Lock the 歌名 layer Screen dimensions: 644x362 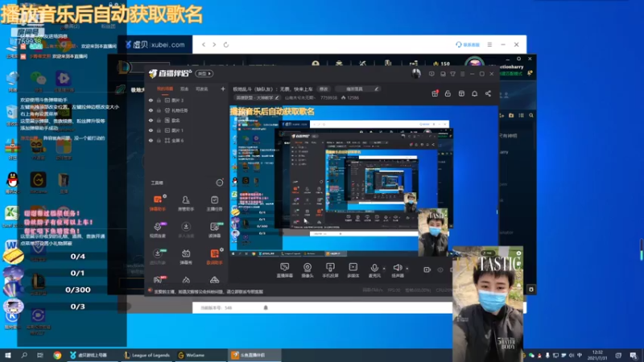pyautogui.click(x=159, y=120)
